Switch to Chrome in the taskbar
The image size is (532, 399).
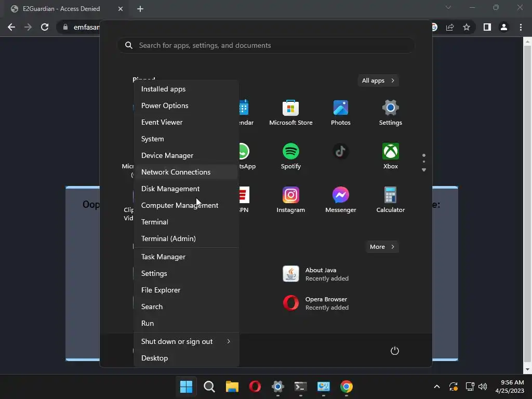click(x=347, y=387)
